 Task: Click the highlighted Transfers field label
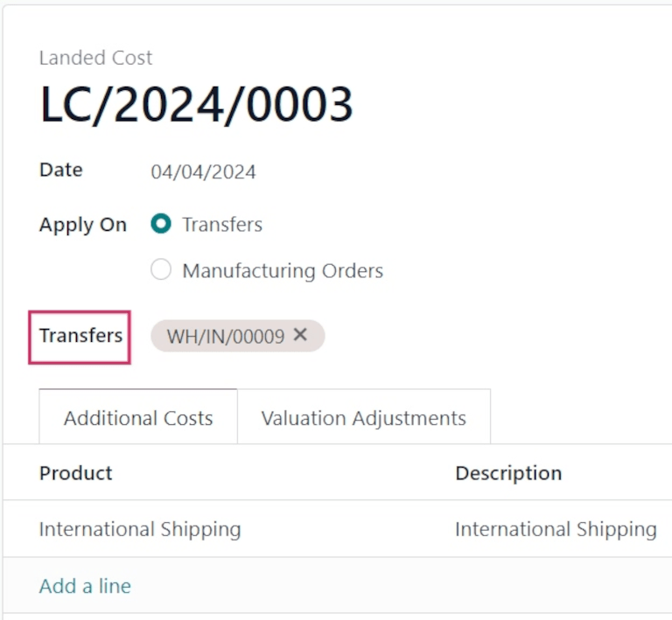80,336
